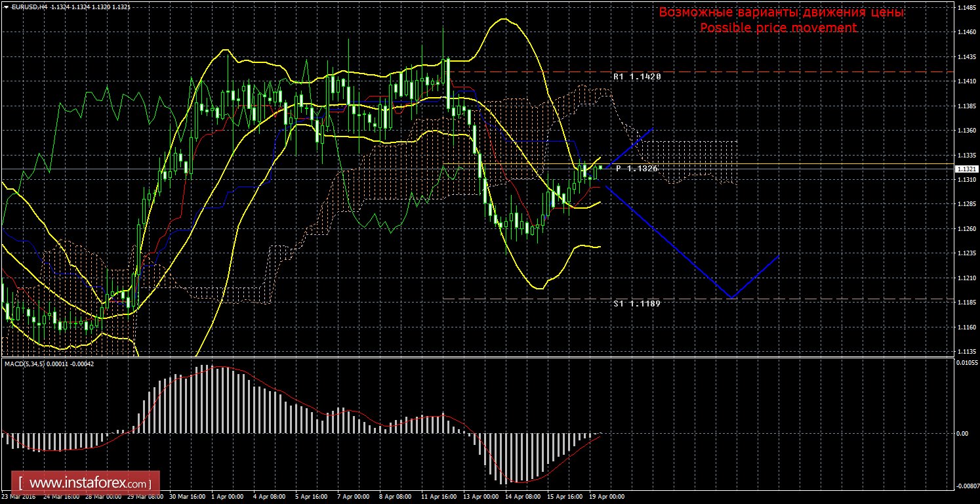Click the 19 Apr 00:00 time label
Viewport: 980px width, 504px height.
607,497
